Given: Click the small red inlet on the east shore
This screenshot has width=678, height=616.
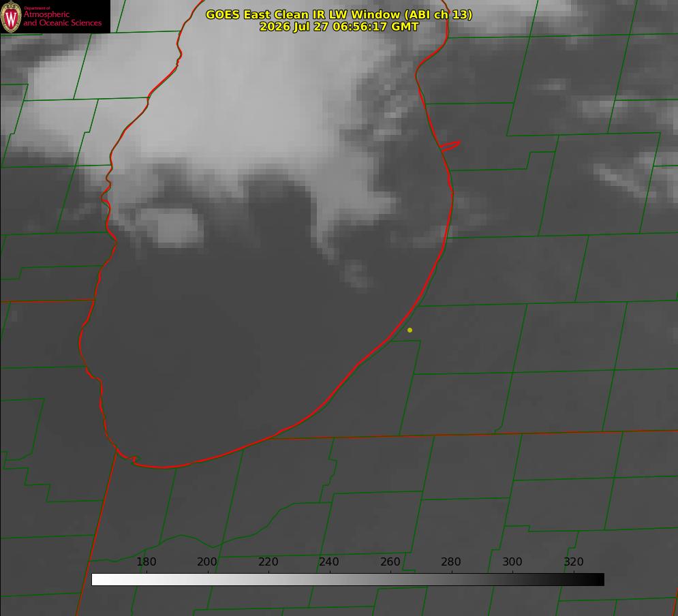Looking at the screenshot, I should pyautogui.click(x=450, y=146).
